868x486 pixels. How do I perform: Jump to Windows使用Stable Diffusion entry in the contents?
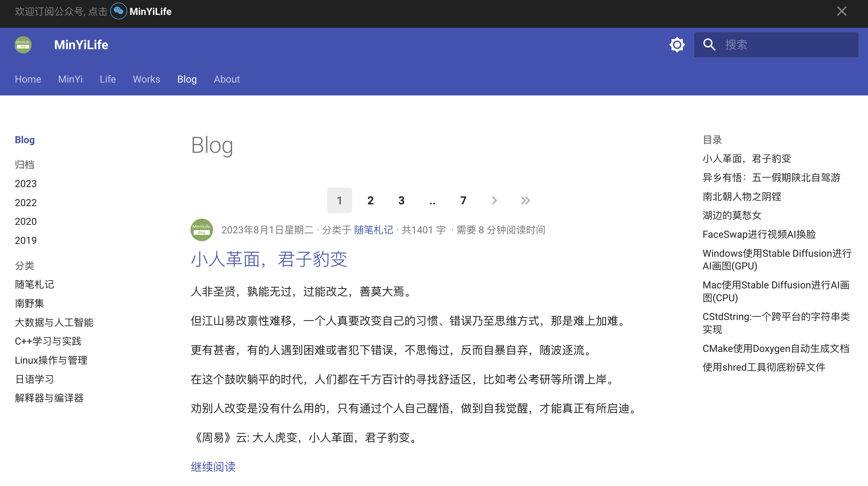(x=777, y=259)
